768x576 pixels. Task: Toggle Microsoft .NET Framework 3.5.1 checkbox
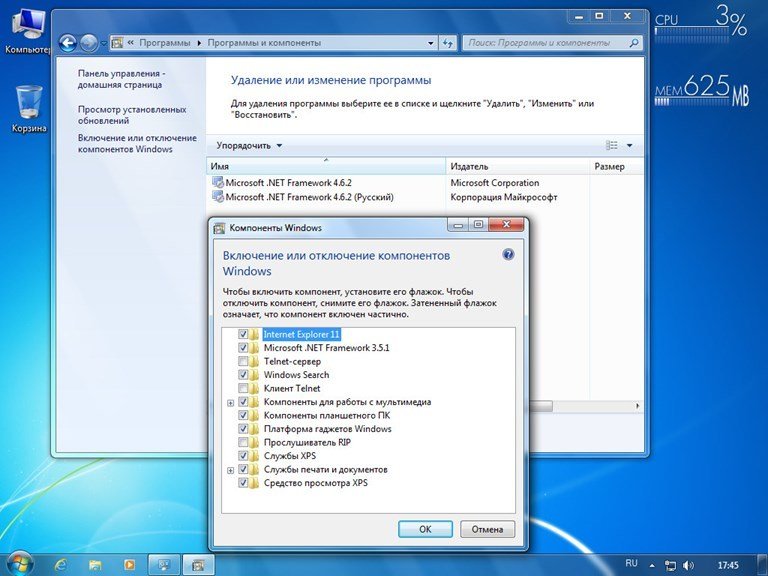[243, 348]
